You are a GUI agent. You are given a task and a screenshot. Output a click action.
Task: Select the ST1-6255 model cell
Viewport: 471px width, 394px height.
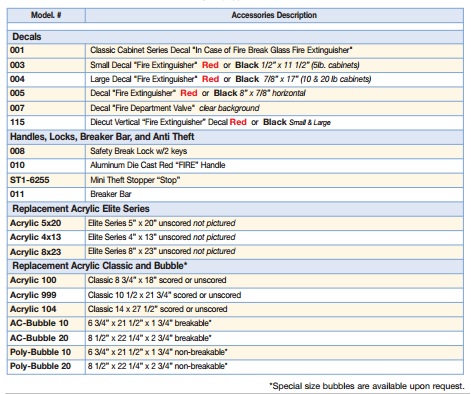(46, 180)
